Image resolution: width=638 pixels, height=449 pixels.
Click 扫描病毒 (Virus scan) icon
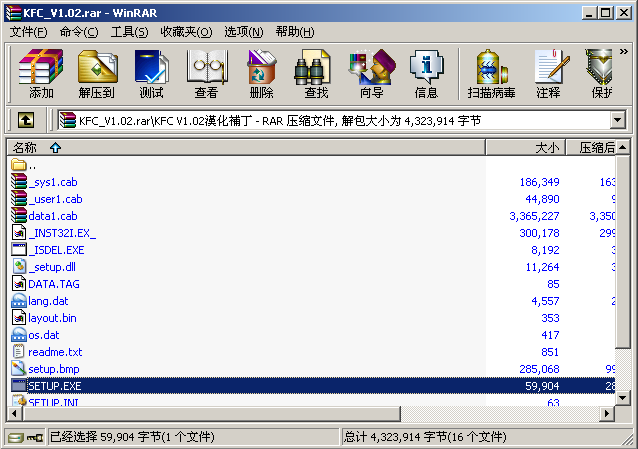point(491,74)
